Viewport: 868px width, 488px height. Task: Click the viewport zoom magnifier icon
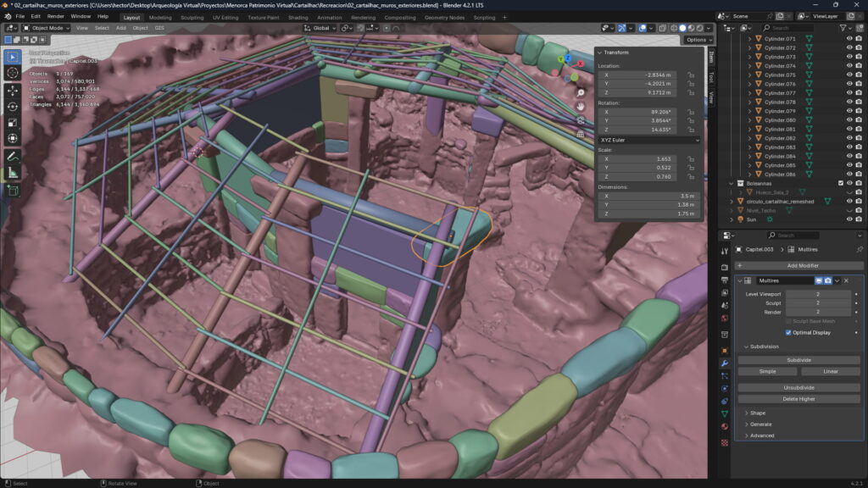coord(580,93)
